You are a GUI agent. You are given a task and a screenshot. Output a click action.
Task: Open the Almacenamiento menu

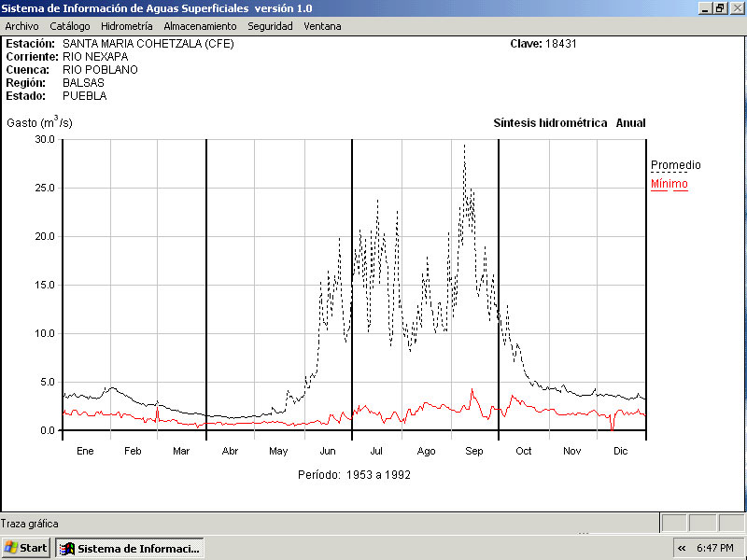click(200, 26)
